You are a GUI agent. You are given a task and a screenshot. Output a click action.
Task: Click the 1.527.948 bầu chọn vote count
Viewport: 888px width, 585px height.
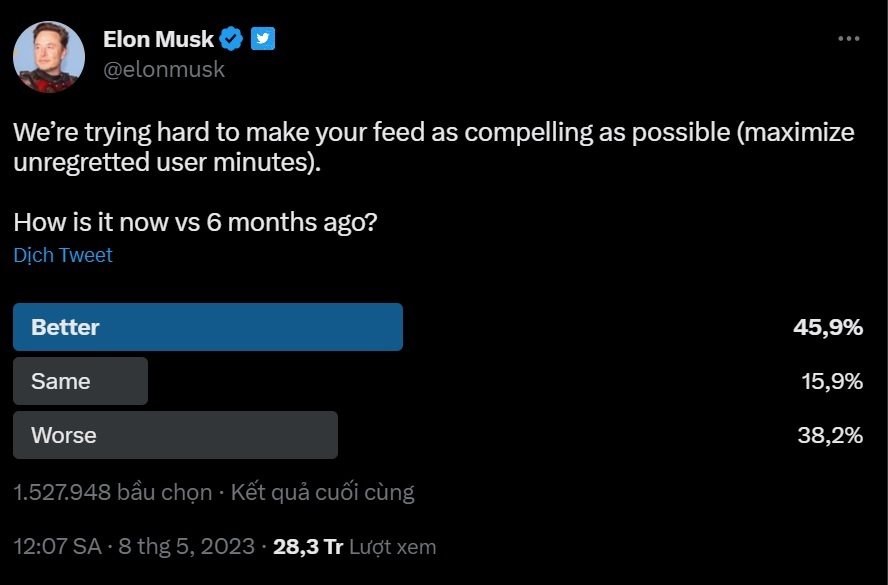[x=112, y=492]
